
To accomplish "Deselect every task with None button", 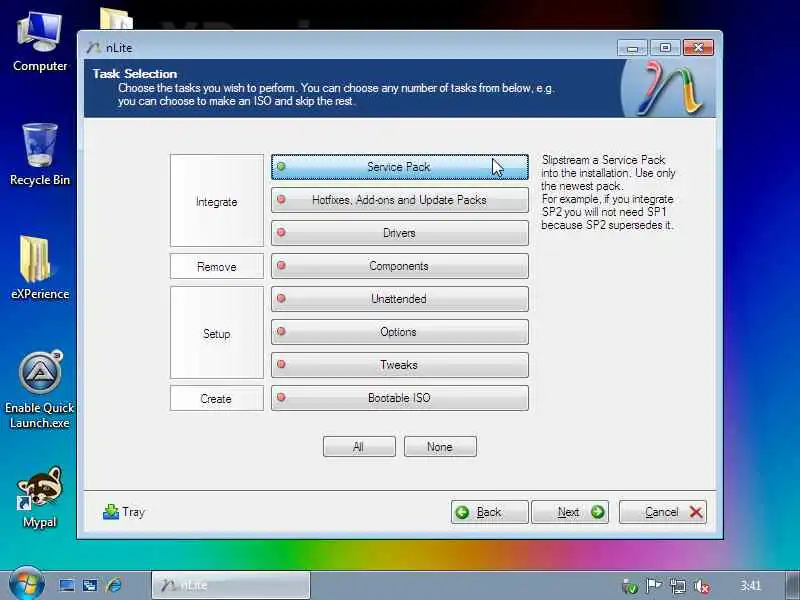I will pyautogui.click(x=440, y=447).
